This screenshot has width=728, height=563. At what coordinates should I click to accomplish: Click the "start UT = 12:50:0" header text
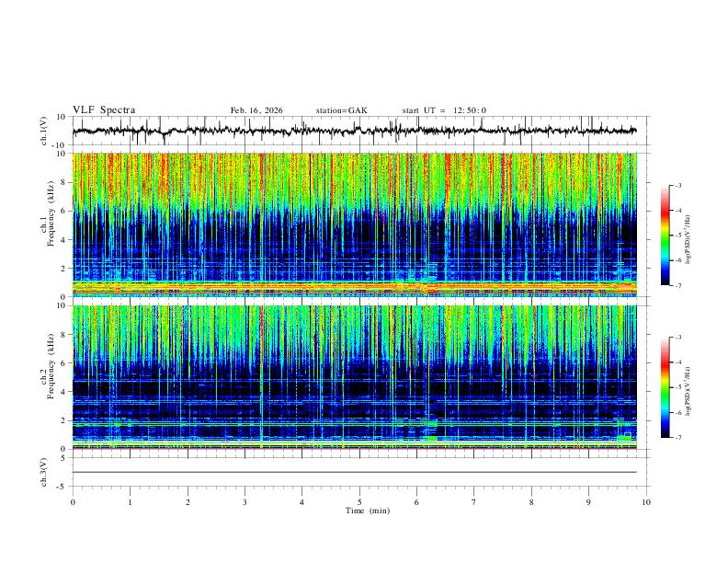444,110
